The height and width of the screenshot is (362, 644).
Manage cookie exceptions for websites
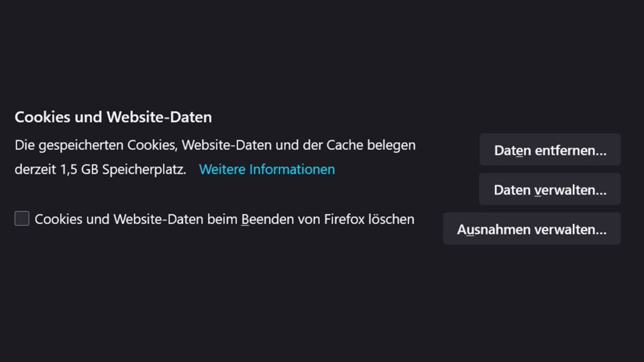click(532, 229)
